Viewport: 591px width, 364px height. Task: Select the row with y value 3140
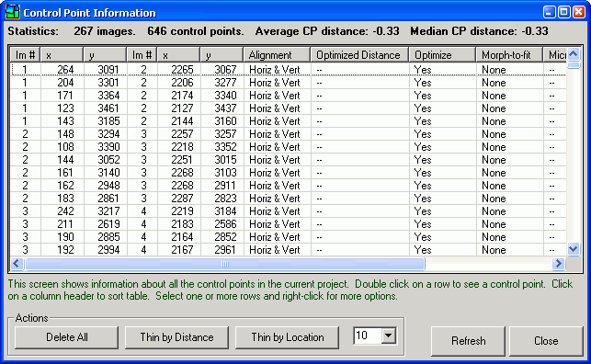289,172
